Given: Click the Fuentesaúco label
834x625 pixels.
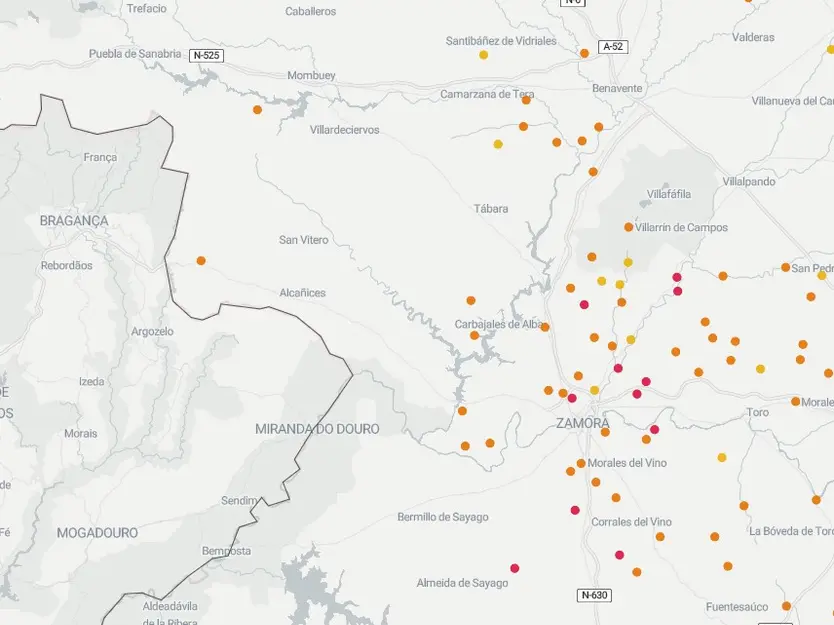Looking at the screenshot, I should 737,607.
